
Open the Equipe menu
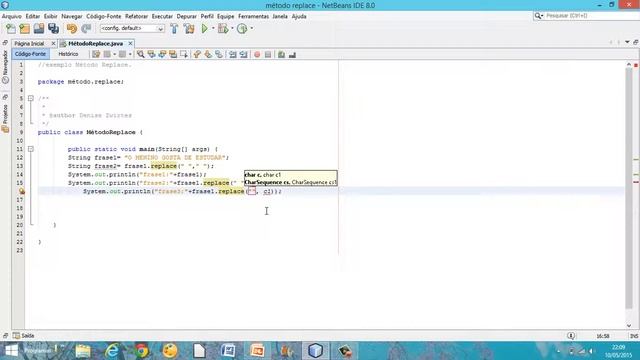point(225,16)
